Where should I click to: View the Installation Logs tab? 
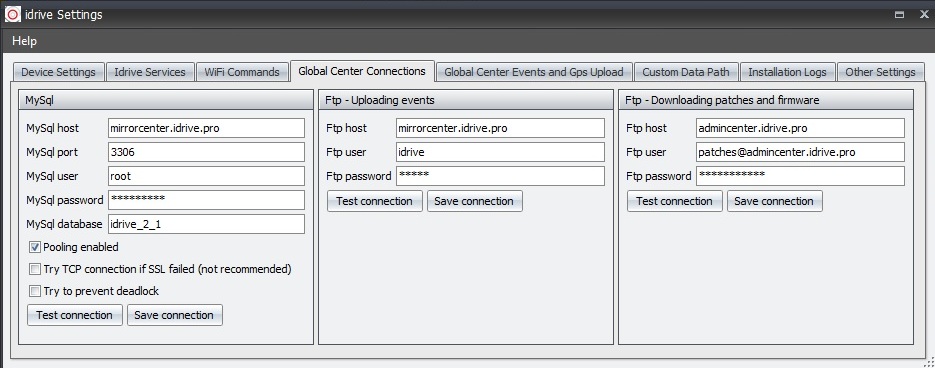[787, 72]
